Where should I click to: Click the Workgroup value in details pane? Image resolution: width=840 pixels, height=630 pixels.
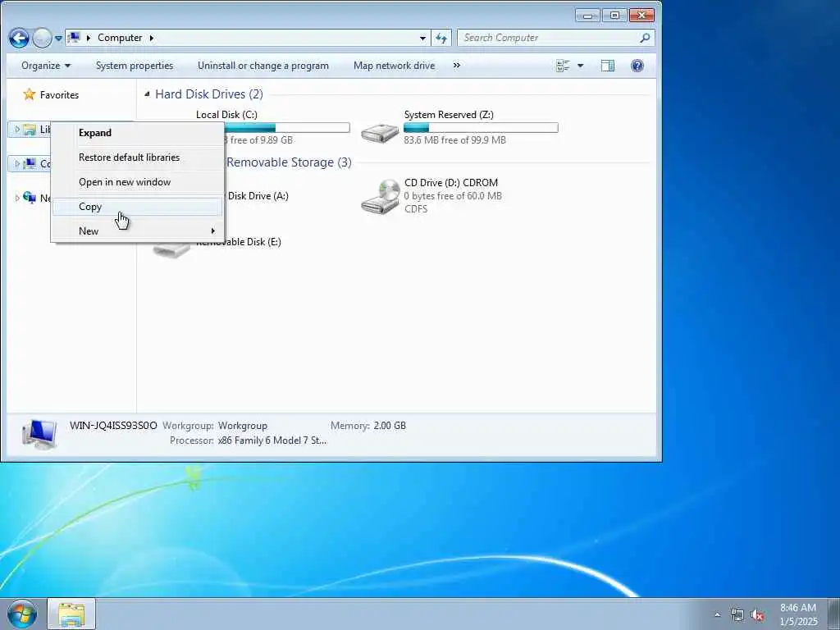242,426
